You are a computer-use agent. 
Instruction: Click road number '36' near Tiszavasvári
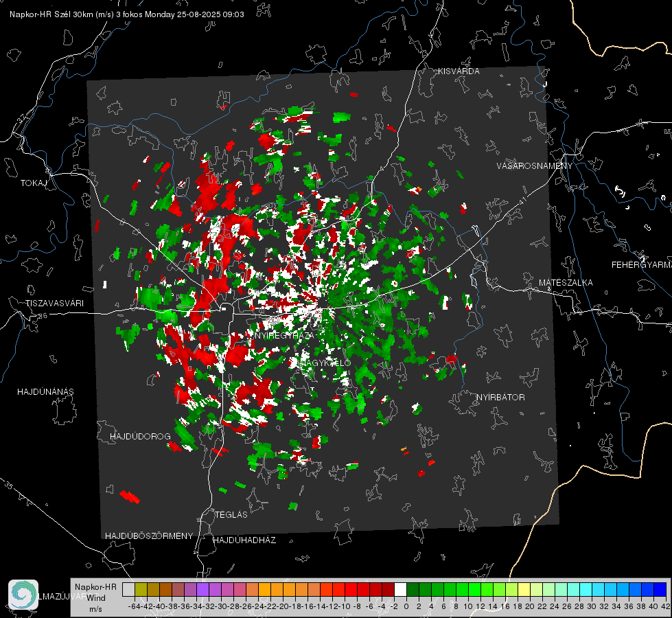pos(43,316)
